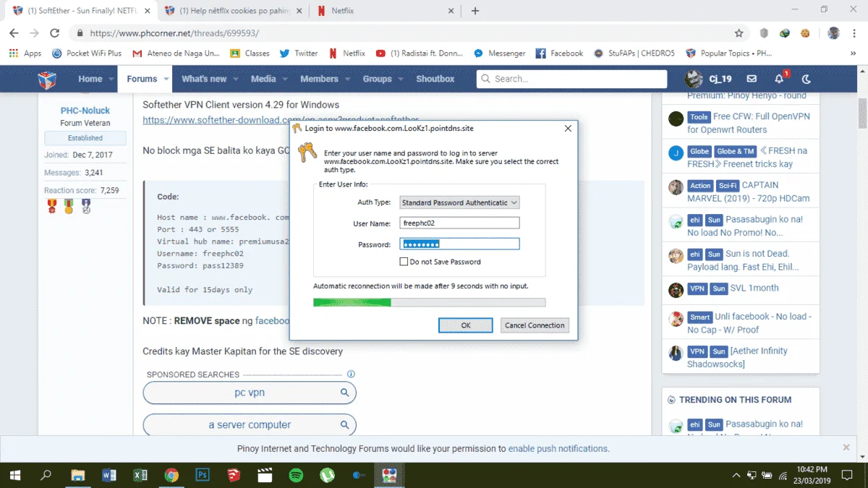Open the Messenger bookmark
This screenshot has width=868, height=488.
(499, 53)
